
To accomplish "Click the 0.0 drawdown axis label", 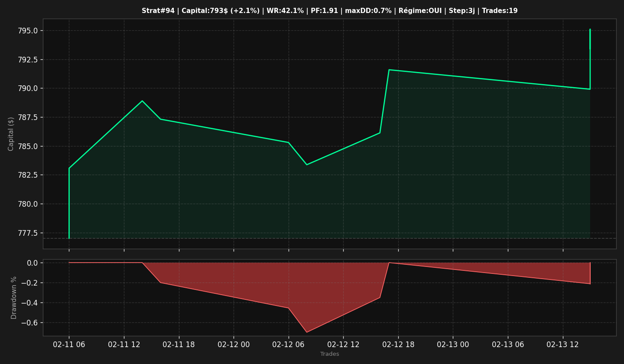I will pos(32,263).
